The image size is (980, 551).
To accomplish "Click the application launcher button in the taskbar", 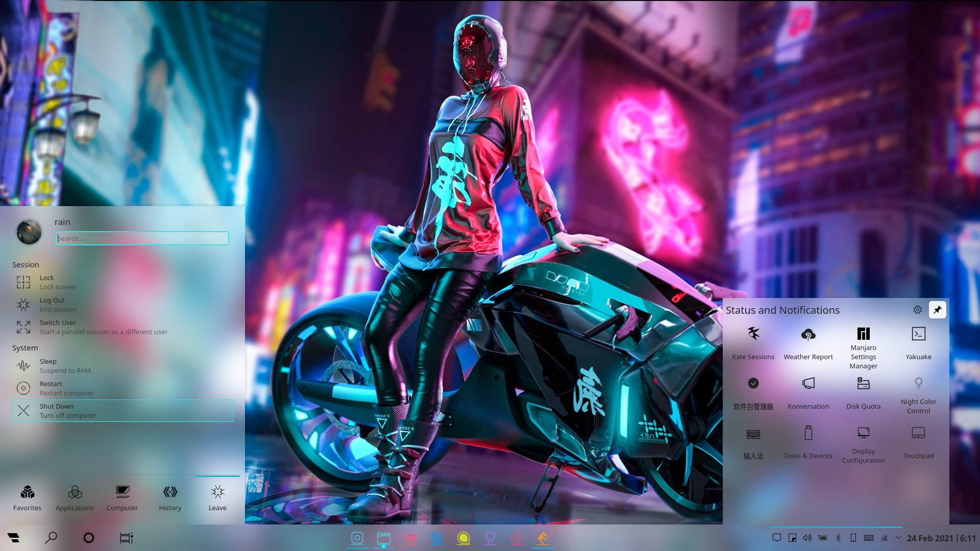I will pyautogui.click(x=14, y=538).
